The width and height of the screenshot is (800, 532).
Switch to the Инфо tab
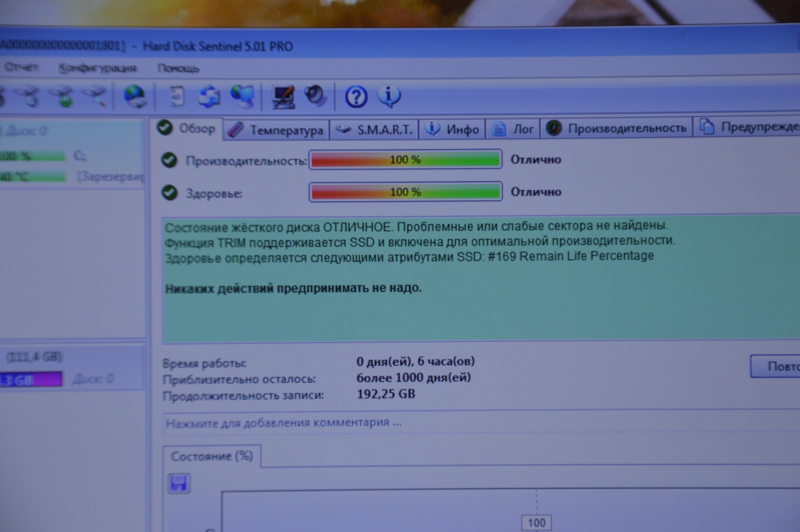(x=453, y=129)
